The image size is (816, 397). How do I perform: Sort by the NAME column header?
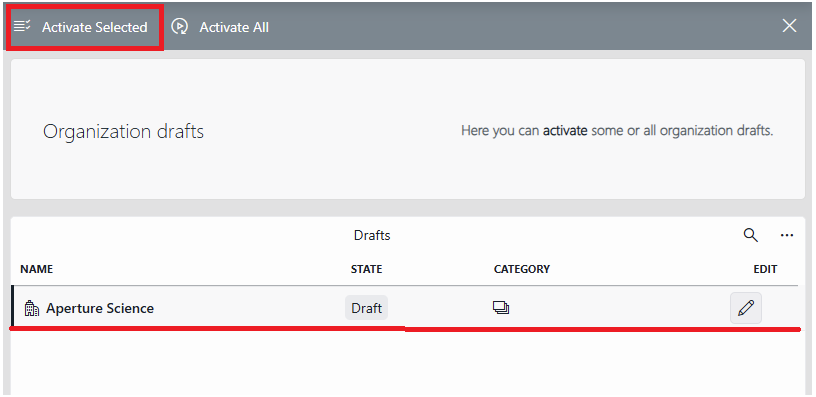36,269
